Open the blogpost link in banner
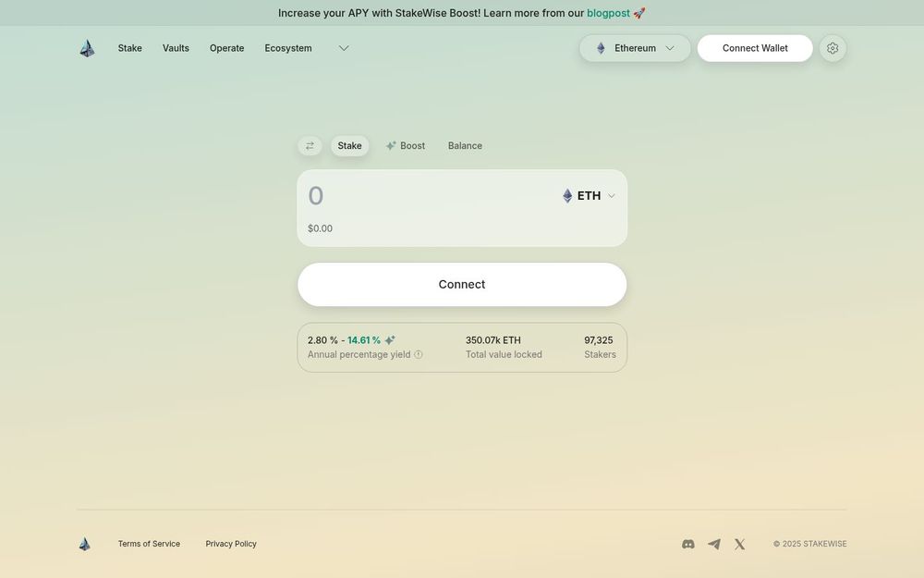This screenshot has height=578, width=924. pos(608,13)
